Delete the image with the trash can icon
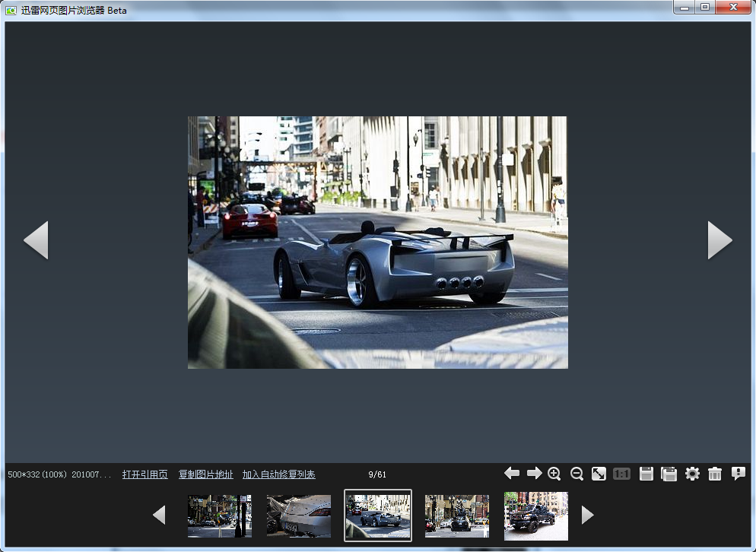756x552 pixels. [x=715, y=474]
